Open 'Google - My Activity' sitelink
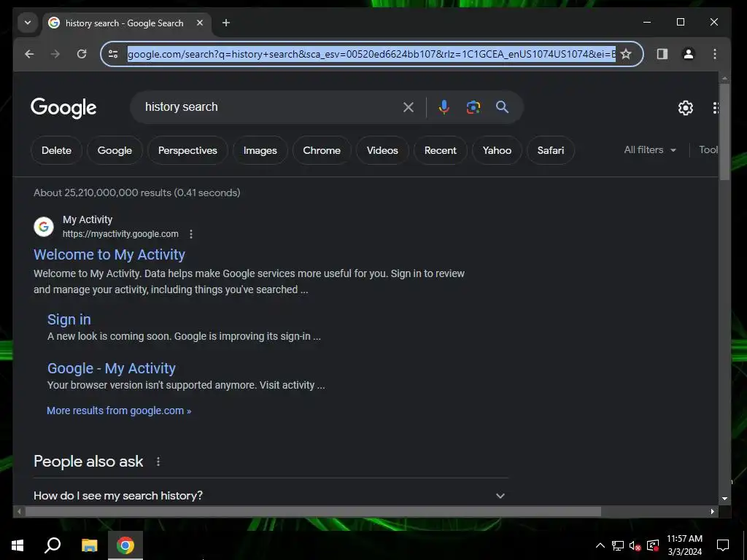 pyautogui.click(x=112, y=368)
